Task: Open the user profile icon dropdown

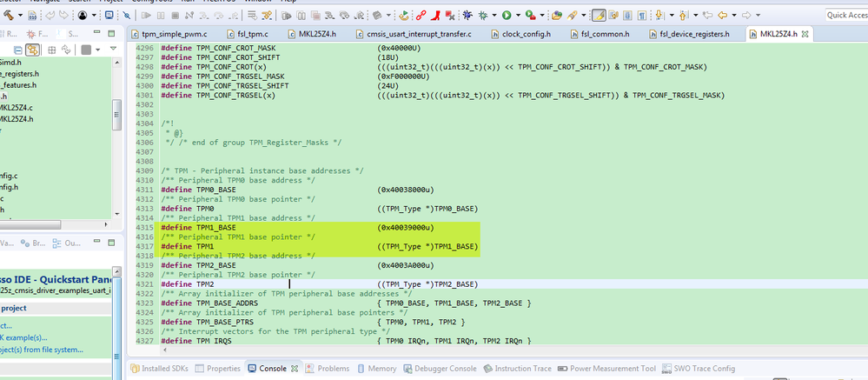Action: point(94,15)
